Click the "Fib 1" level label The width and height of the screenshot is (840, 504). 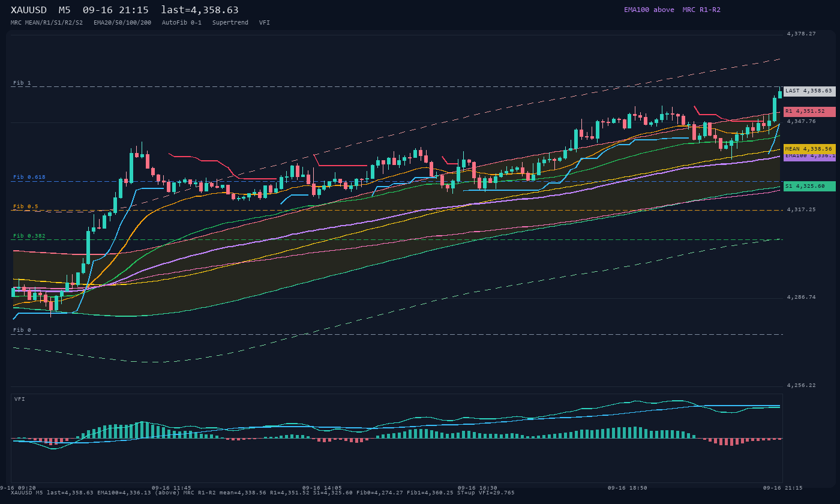click(22, 83)
